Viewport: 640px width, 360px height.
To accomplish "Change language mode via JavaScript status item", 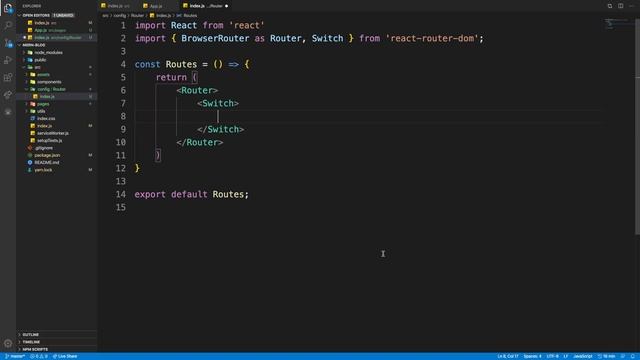I will click(582, 356).
